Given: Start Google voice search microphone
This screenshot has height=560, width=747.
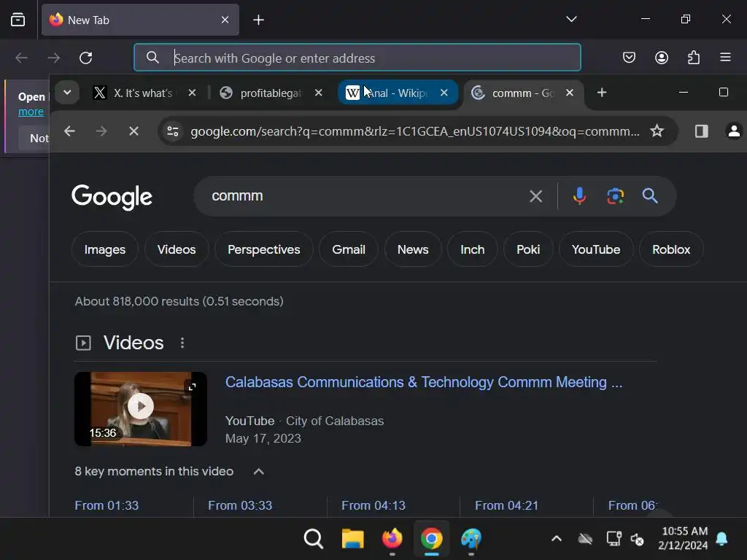Looking at the screenshot, I should [x=579, y=195].
